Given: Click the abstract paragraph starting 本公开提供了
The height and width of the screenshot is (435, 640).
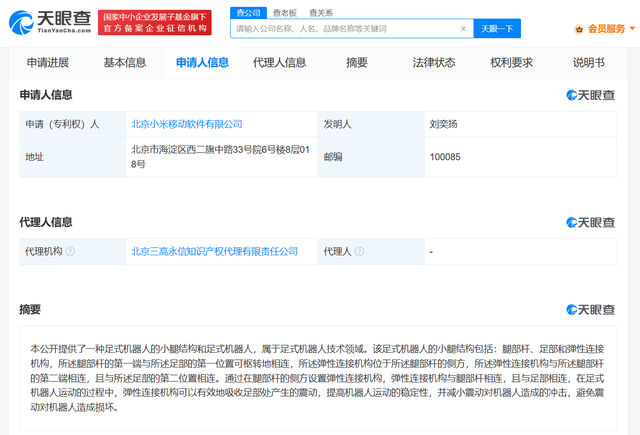Looking at the screenshot, I should pyautogui.click(x=317, y=378).
